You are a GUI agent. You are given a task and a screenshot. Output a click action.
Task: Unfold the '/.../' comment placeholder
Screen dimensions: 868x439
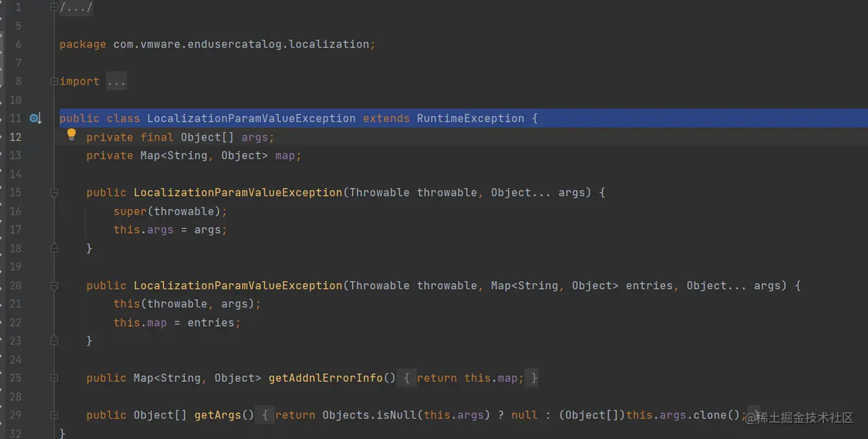pyautogui.click(x=76, y=7)
